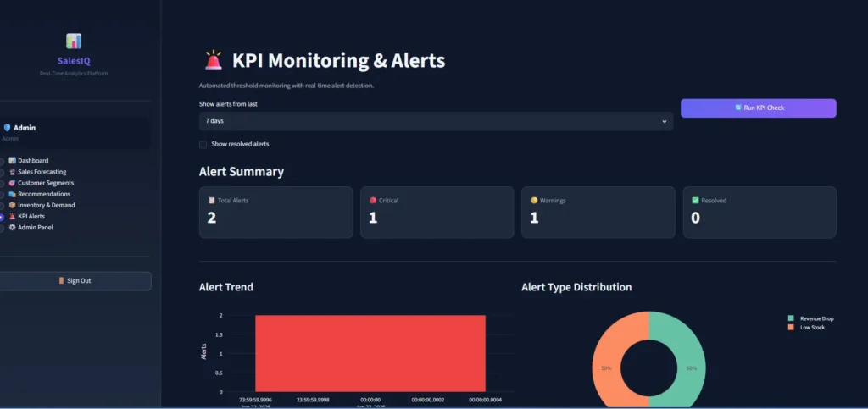Click the Admin Panel gear icon
The image size is (868, 409).
click(x=12, y=228)
